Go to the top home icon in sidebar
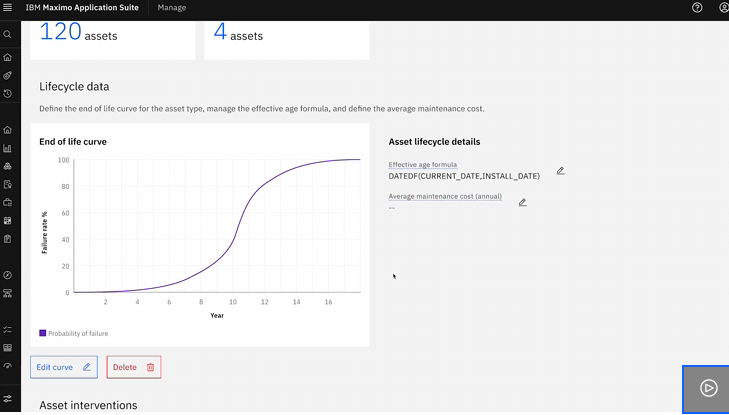The width and height of the screenshot is (729, 415). 7,57
